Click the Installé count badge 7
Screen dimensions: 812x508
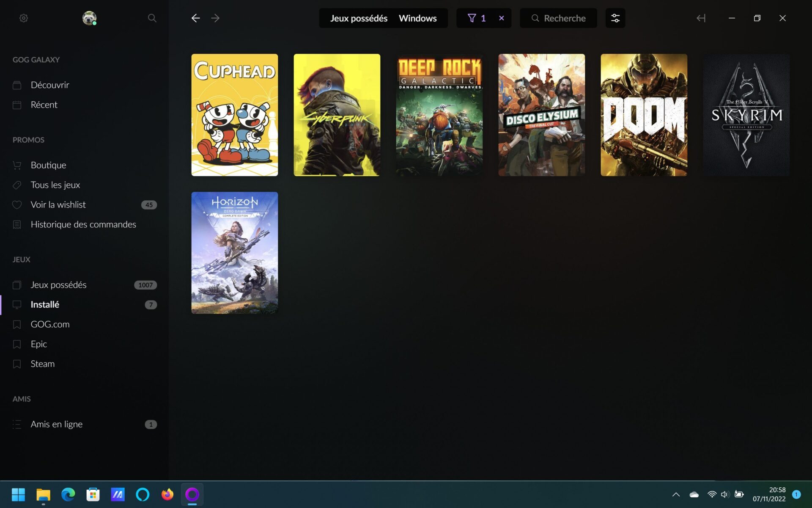151,305
